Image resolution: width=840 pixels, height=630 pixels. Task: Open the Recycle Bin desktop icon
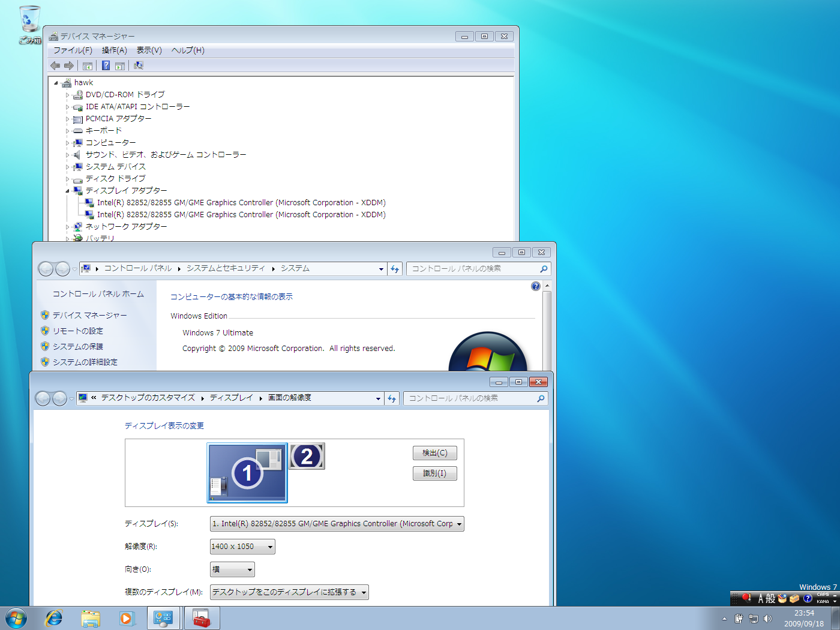point(29,24)
